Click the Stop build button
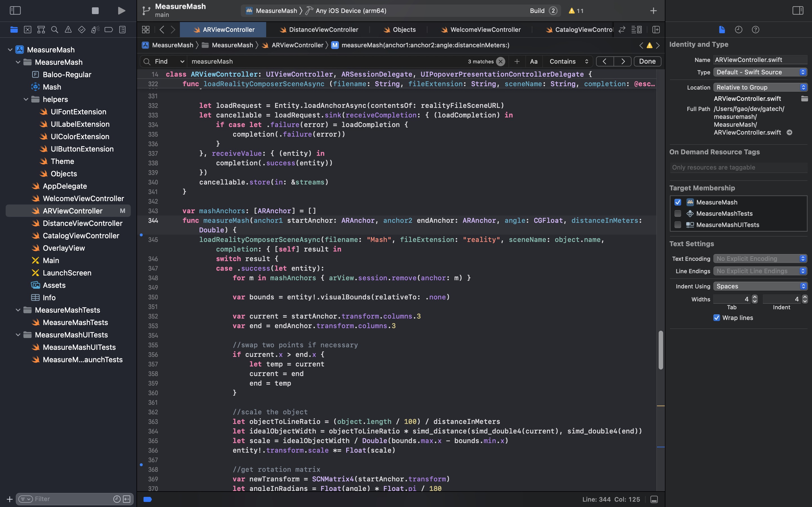Screen dimensions: 812x507 click(x=95, y=11)
